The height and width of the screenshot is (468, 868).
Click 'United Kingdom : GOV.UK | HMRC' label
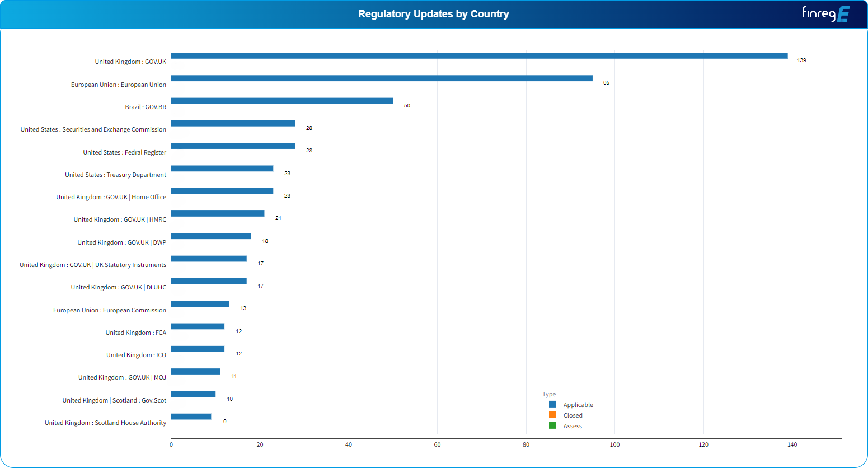pos(120,219)
